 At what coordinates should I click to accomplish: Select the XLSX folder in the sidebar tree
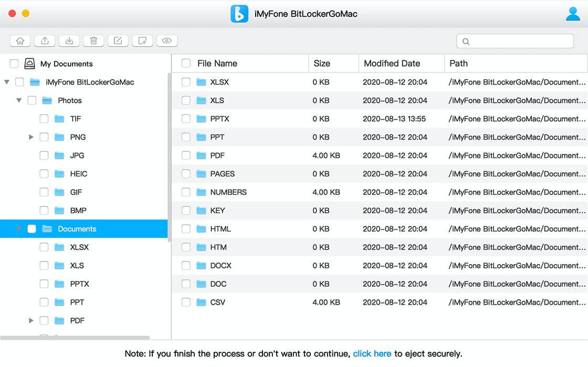79,247
